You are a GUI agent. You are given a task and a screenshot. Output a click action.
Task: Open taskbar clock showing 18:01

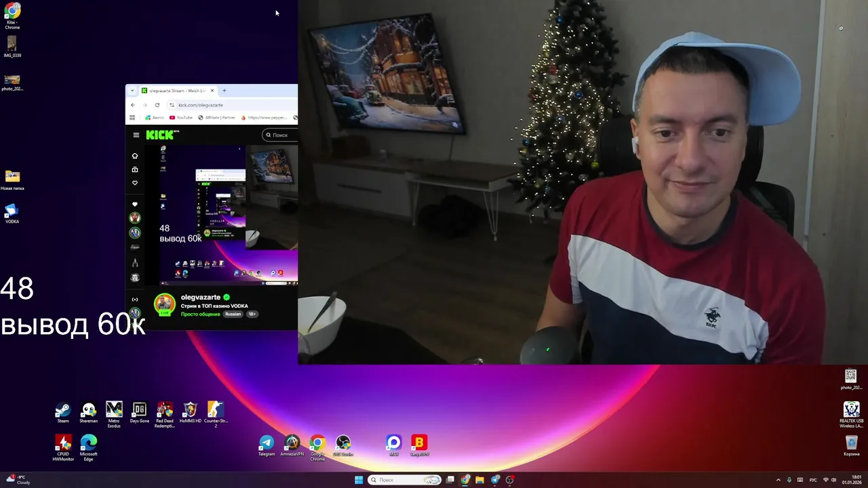coord(853,480)
